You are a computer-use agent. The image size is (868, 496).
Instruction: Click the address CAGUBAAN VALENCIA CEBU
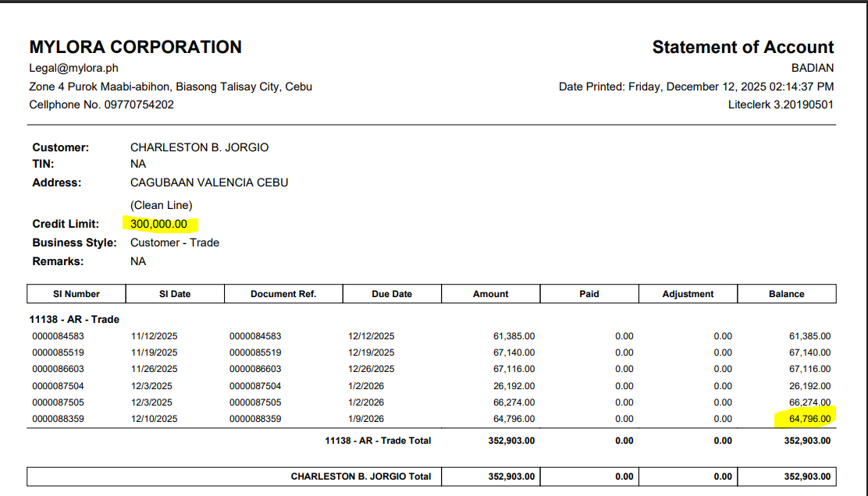click(209, 182)
